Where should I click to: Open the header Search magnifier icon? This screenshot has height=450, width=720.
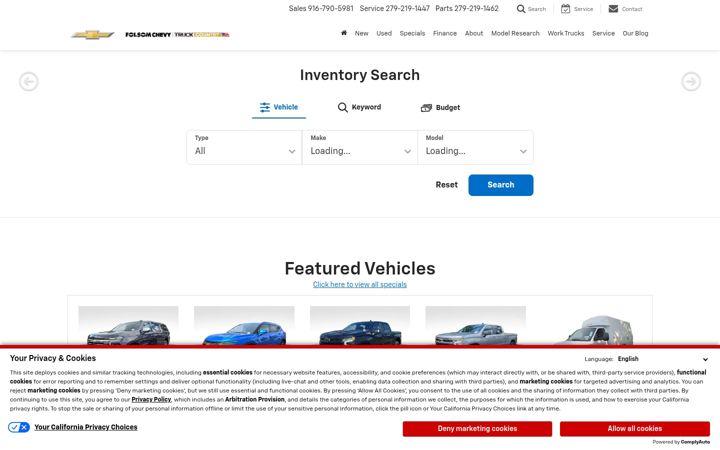[x=521, y=9]
